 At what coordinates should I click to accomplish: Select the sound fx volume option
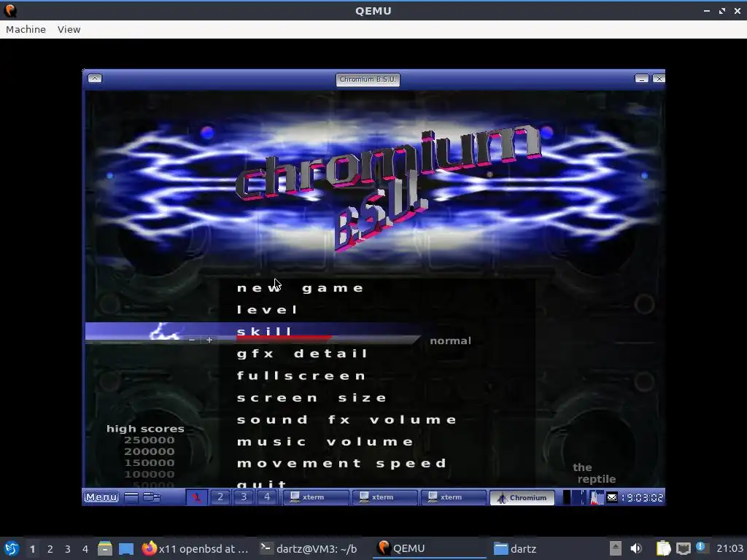pyautogui.click(x=347, y=419)
